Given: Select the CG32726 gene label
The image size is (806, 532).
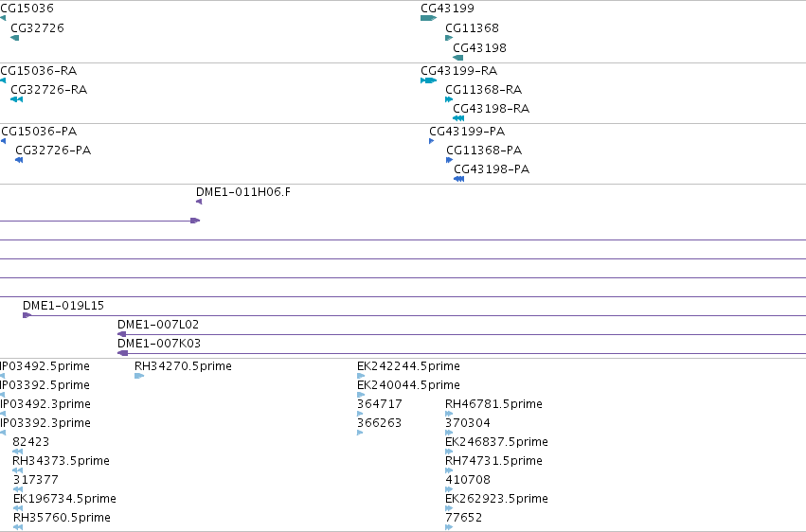Looking at the screenshot, I should (x=38, y=28).
